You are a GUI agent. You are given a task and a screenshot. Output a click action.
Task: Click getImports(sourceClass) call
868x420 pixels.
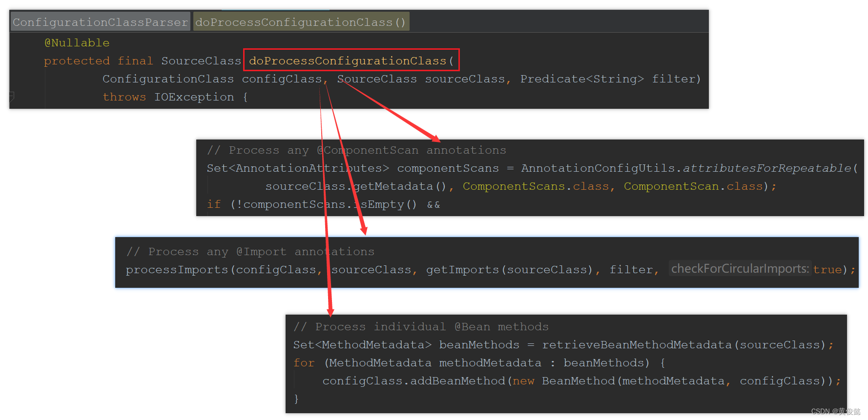pyautogui.click(x=509, y=270)
